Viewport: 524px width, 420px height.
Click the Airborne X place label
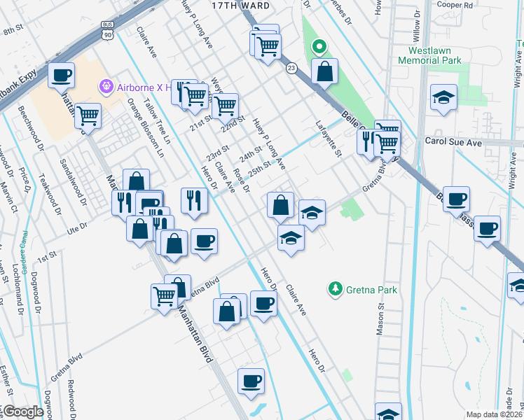(144, 87)
